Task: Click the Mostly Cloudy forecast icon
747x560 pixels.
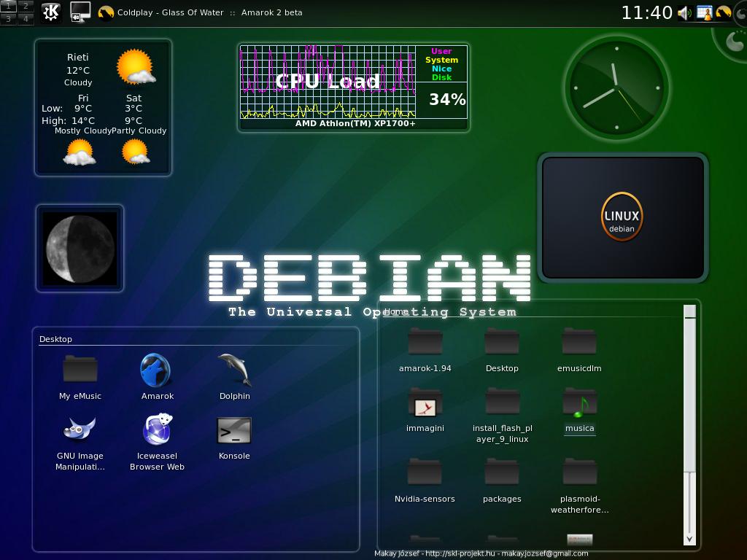Action: pos(80,152)
